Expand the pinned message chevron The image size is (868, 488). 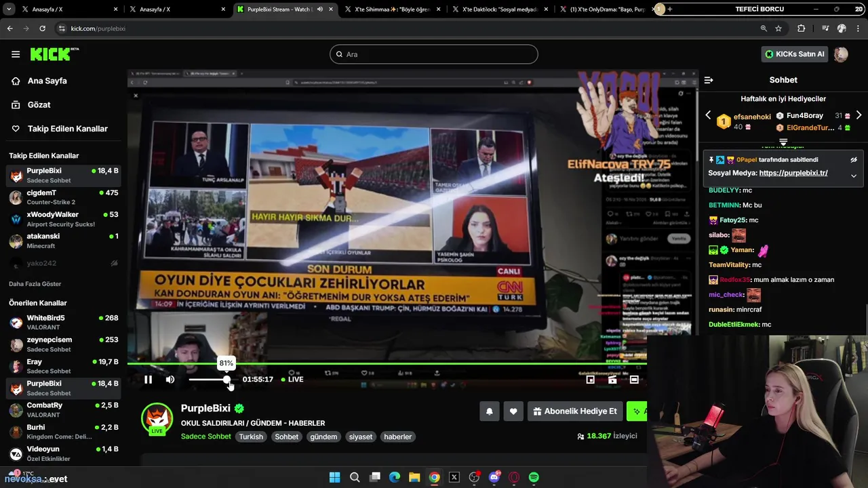pyautogui.click(x=854, y=176)
